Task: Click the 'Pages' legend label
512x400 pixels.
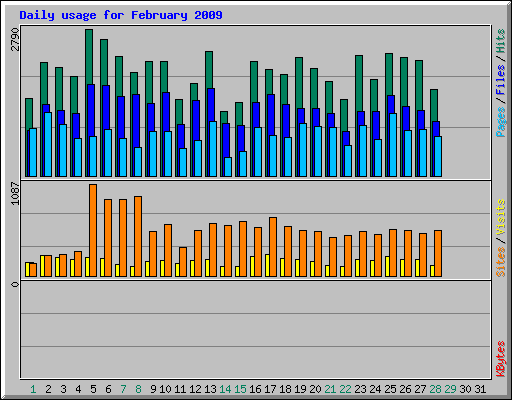Action: 501,122
